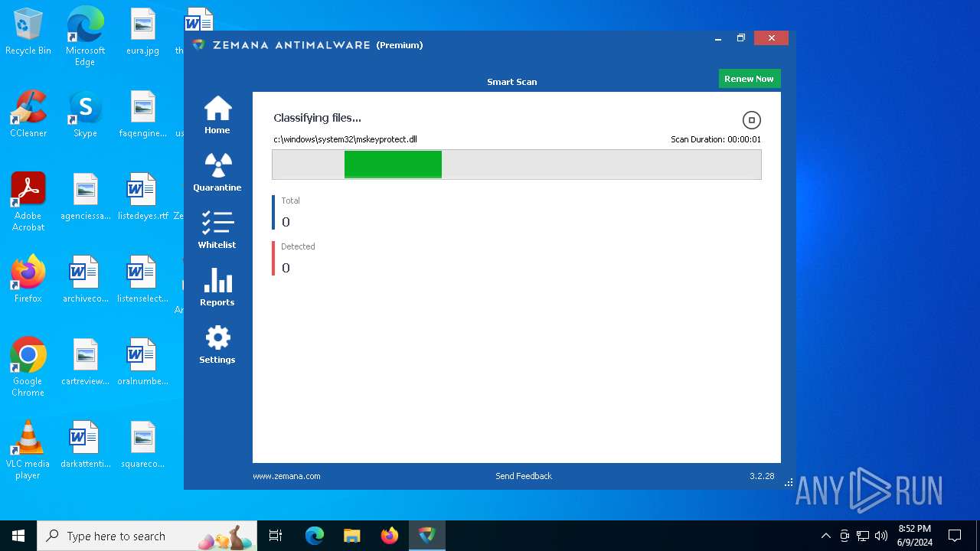Select the listedeyes.rtf document on desktop
Viewport: 980px width, 551px height.
click(143, 197)
